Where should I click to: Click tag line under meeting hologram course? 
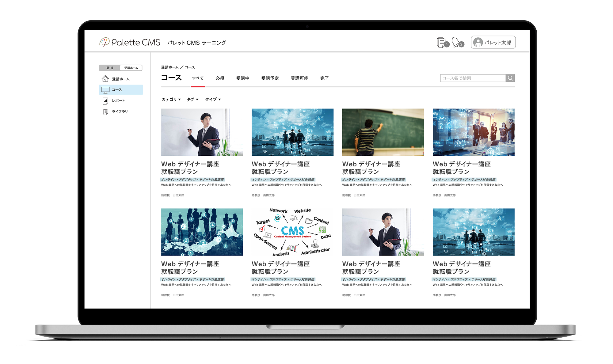(464, 180)
